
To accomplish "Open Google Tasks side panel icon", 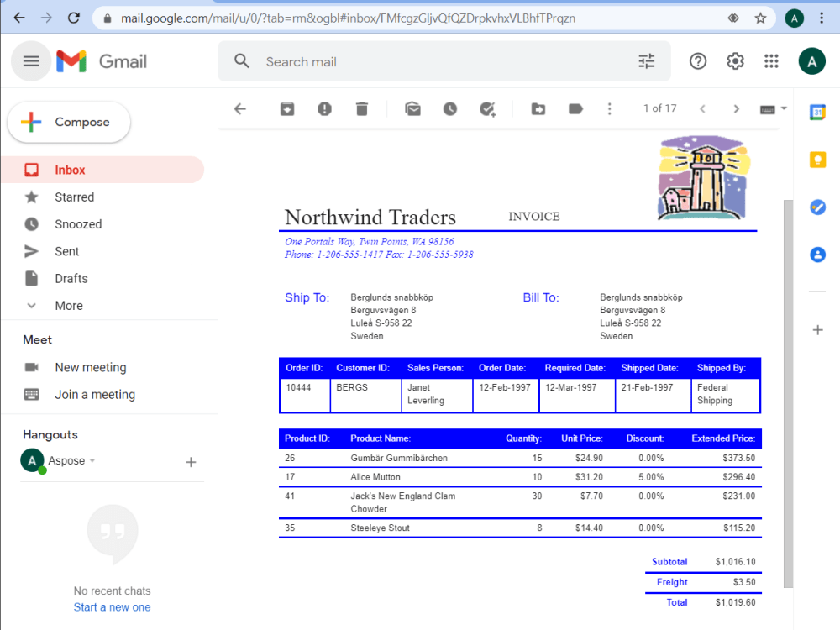I will (x=817, y=207).
